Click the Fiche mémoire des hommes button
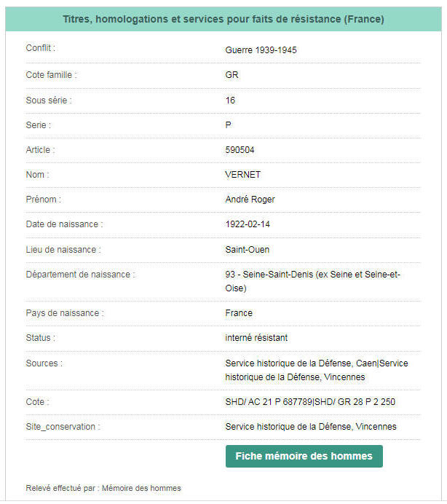This screenshot has height=504, width=447. [304, 456]
